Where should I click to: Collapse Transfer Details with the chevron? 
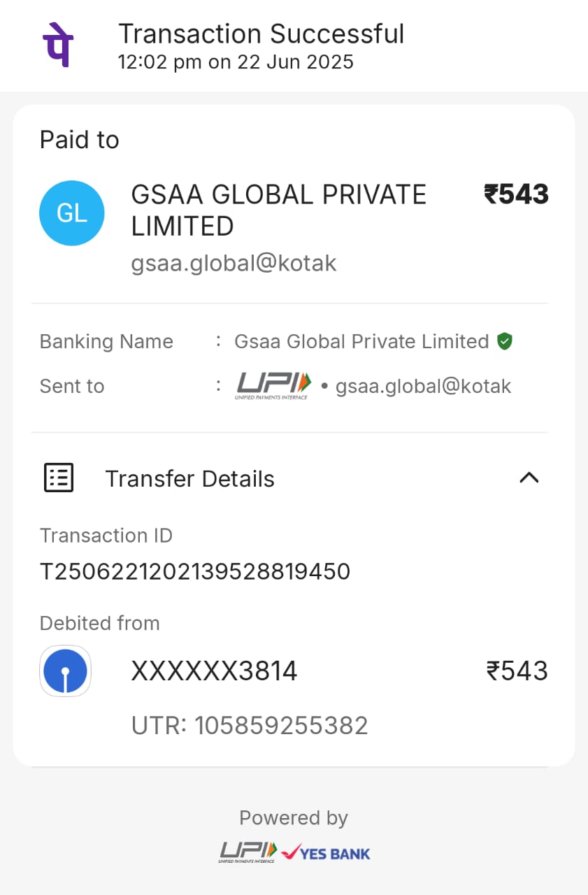click(529, 478)
